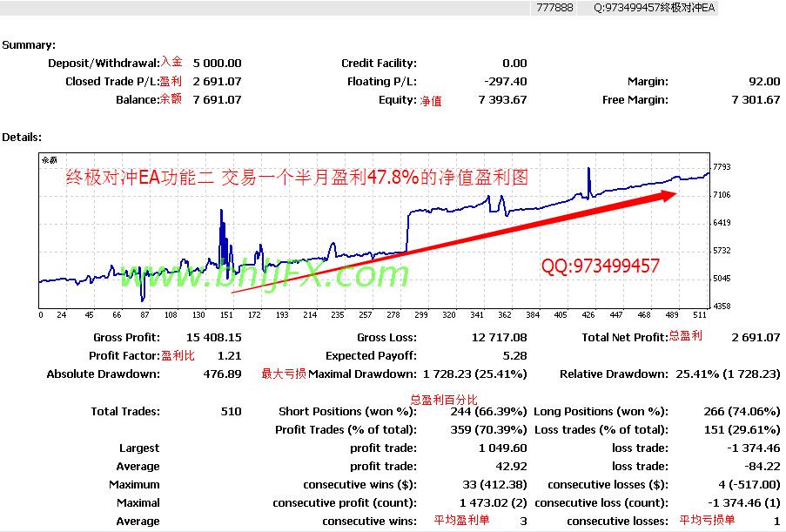Click consecutive losses value 4 (-517.00)

pos(749,485)
